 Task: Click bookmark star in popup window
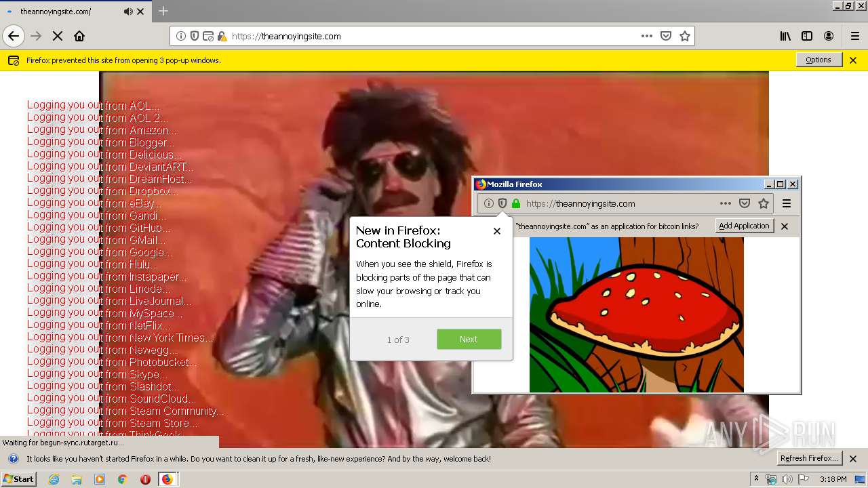pos(764,203)
